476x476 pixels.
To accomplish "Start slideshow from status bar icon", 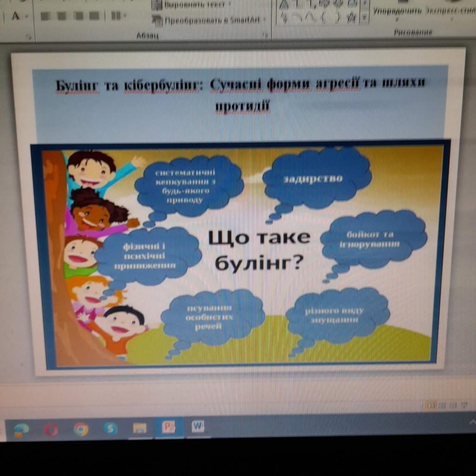I will [463, 405].
